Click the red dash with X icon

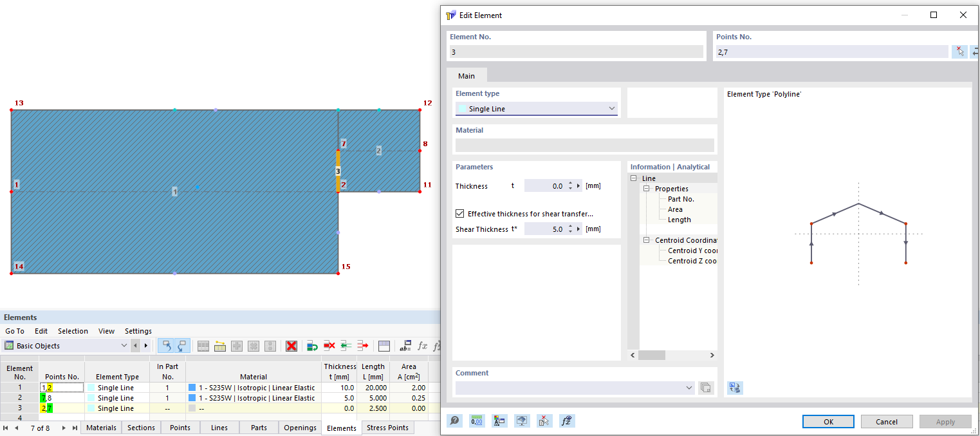(329, 346)
